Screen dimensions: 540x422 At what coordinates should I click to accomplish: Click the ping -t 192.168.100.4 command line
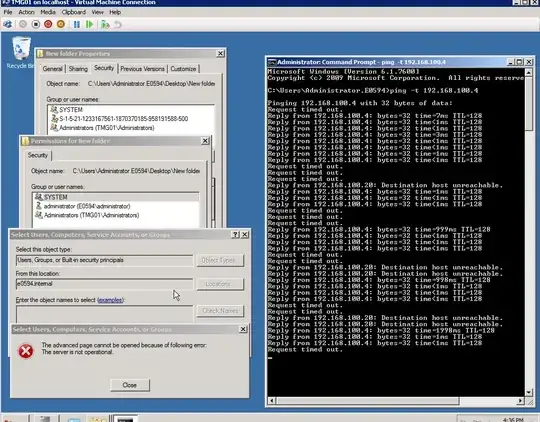click(373, 91)
